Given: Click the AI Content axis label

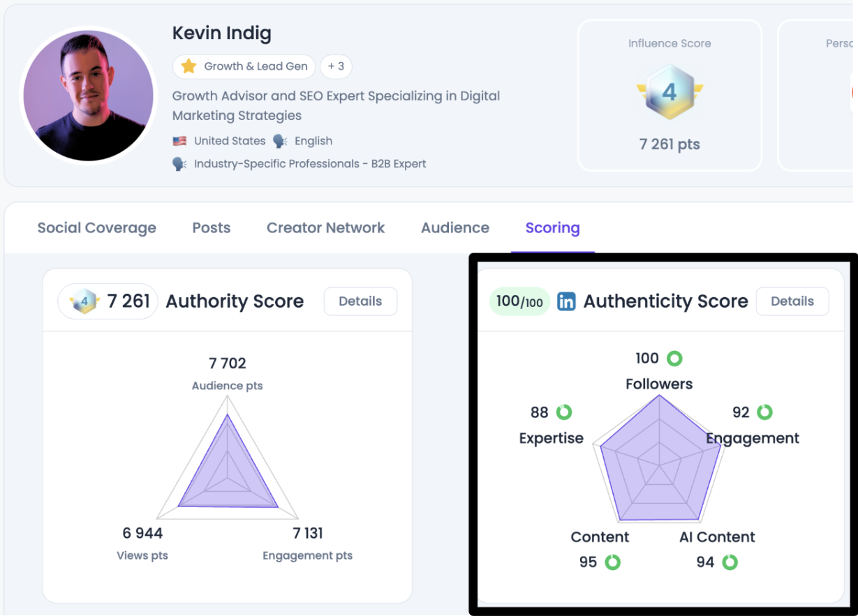Looking at the screenshot, I should click(x=717, y=537).
